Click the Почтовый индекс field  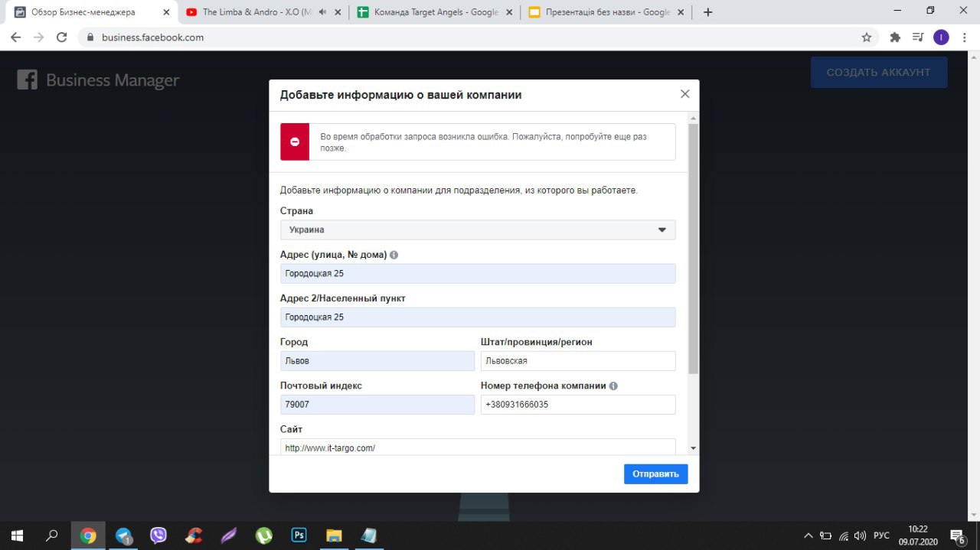(x=377, y=405)
